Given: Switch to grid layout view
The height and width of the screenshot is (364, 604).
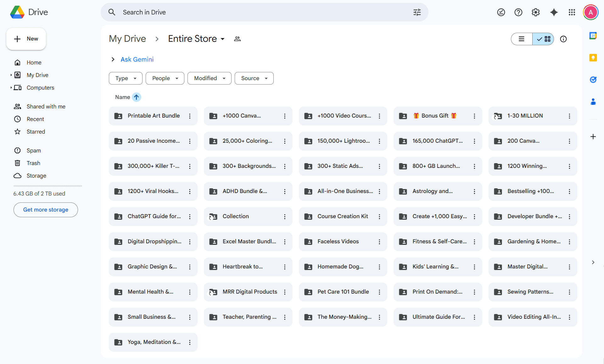Looking at the screenshot, I should click(544, 39).
